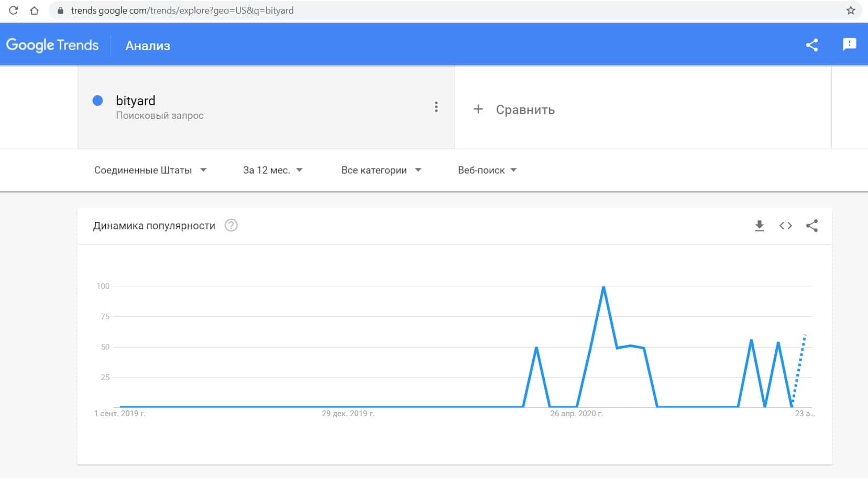Expand the Все категории dropdown

point(381,170)
